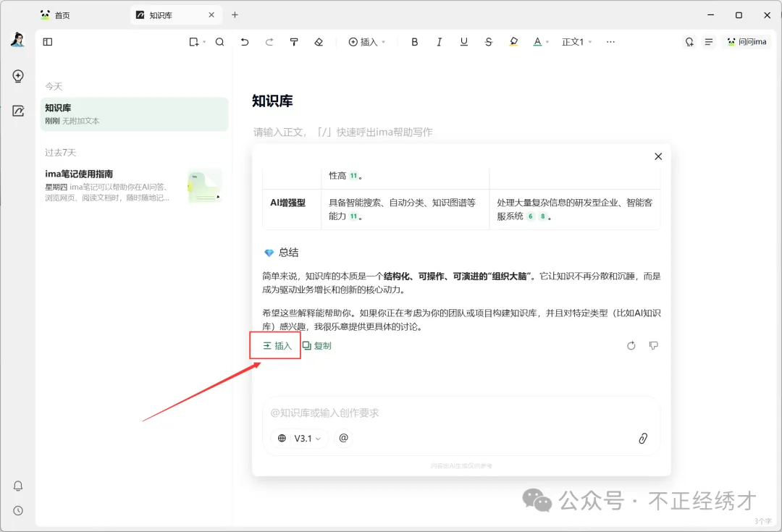
Task: Click citation 11 after 能力
Action: click(353, 216)
